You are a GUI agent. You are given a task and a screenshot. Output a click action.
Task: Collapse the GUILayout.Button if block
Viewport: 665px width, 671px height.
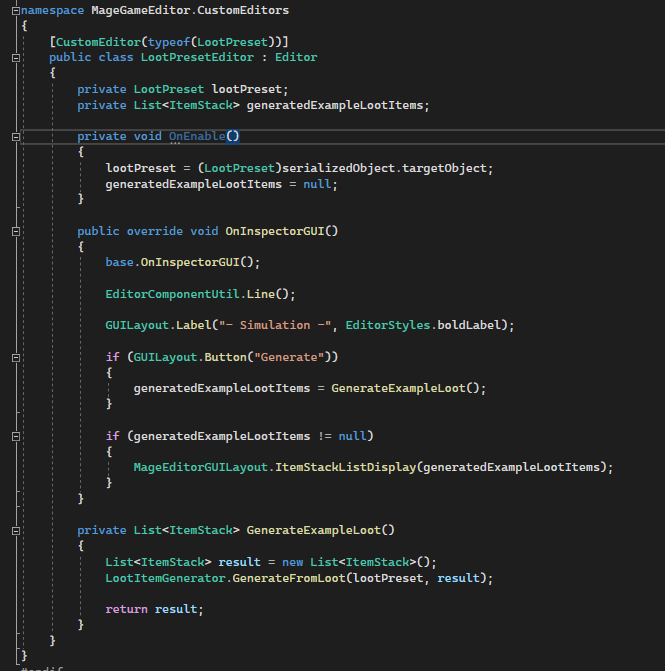coord(15,357)
